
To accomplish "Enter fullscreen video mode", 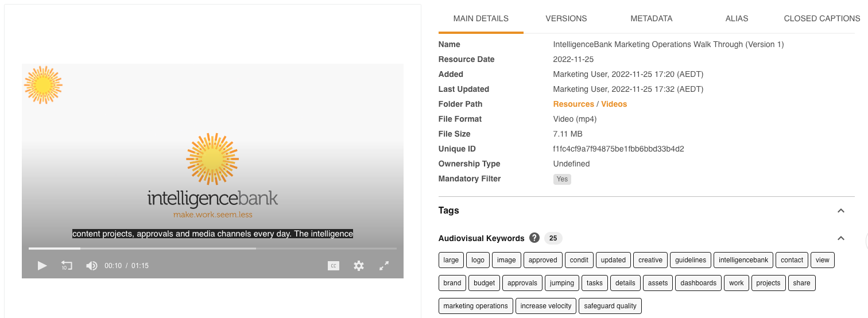I will pyautogui.click(x=385, y=266).
